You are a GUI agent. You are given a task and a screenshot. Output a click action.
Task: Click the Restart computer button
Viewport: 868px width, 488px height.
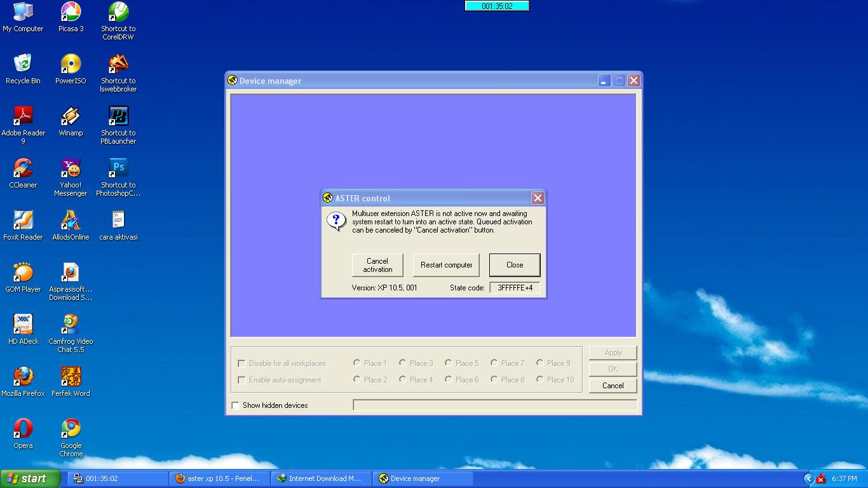coord(446,265)
